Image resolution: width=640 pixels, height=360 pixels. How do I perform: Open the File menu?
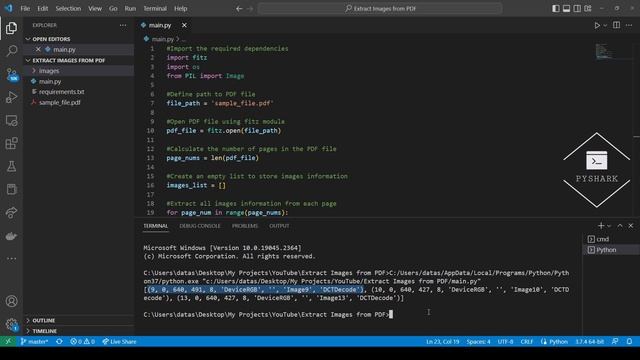click(25, 9)
